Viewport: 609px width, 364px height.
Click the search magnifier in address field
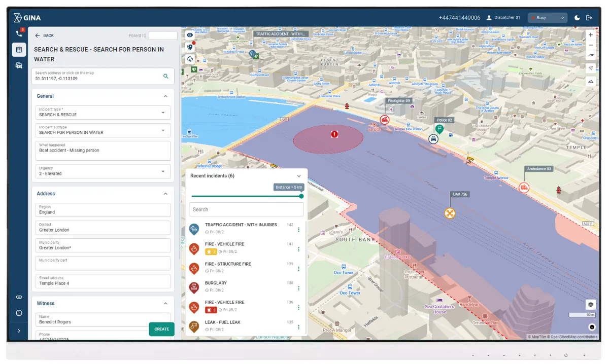tap(165, 76)
